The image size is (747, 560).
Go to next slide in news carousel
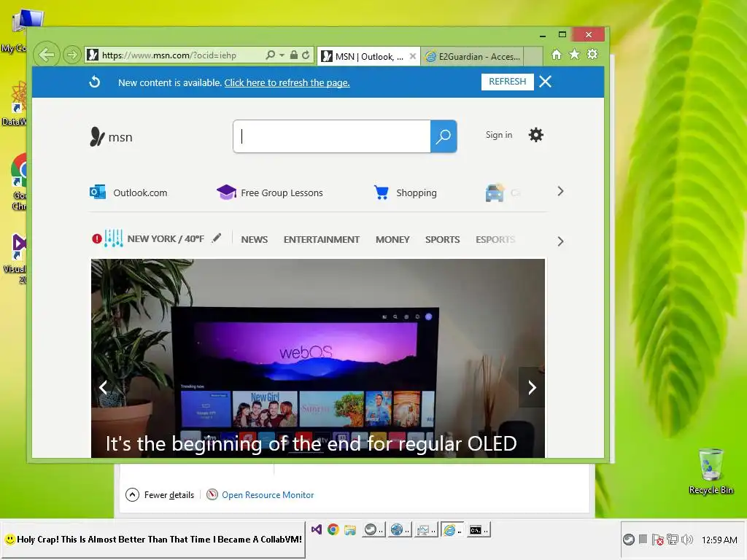tap(532, 387)
